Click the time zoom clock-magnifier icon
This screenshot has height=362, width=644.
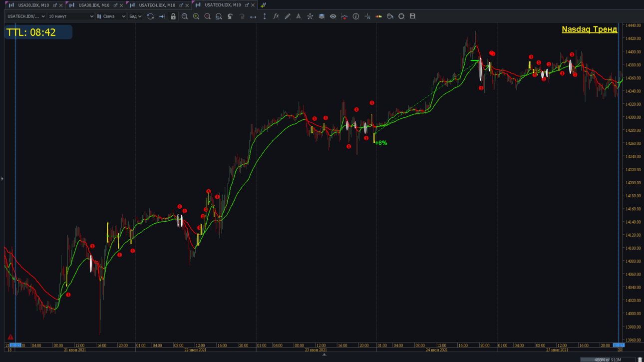coord(185,16)
